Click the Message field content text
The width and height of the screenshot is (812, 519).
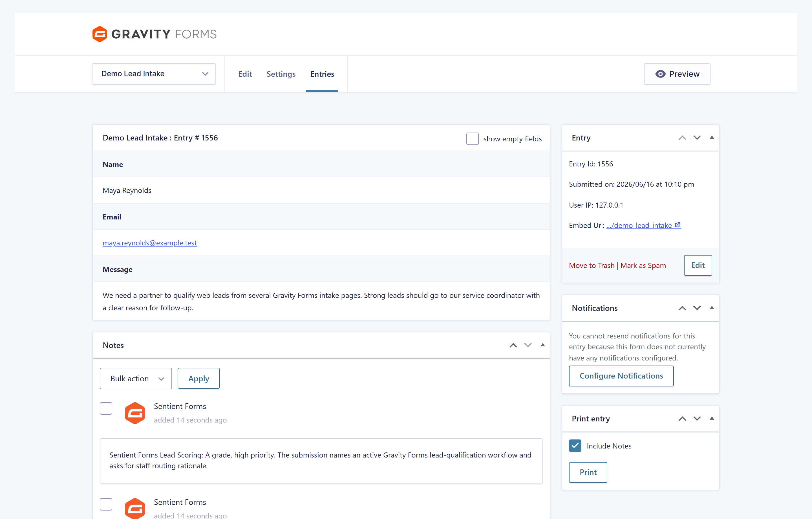(321, 301)
